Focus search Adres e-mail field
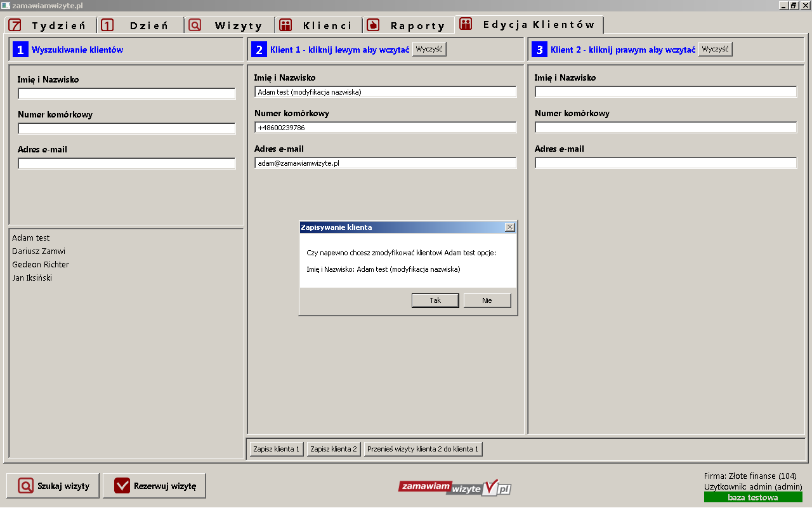Screen dimensions: 812x508 (x=127, y=164)
